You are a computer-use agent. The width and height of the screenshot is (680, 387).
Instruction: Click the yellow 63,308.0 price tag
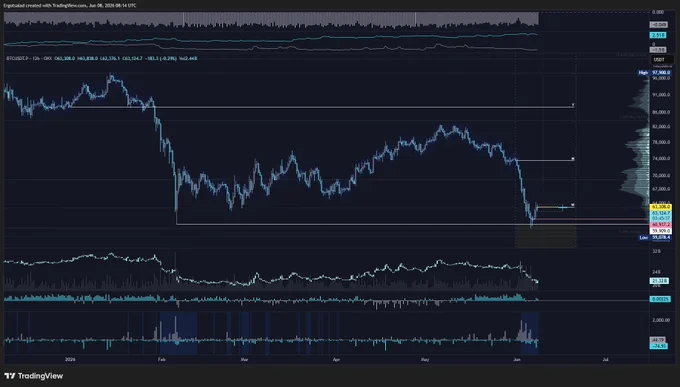661,207
